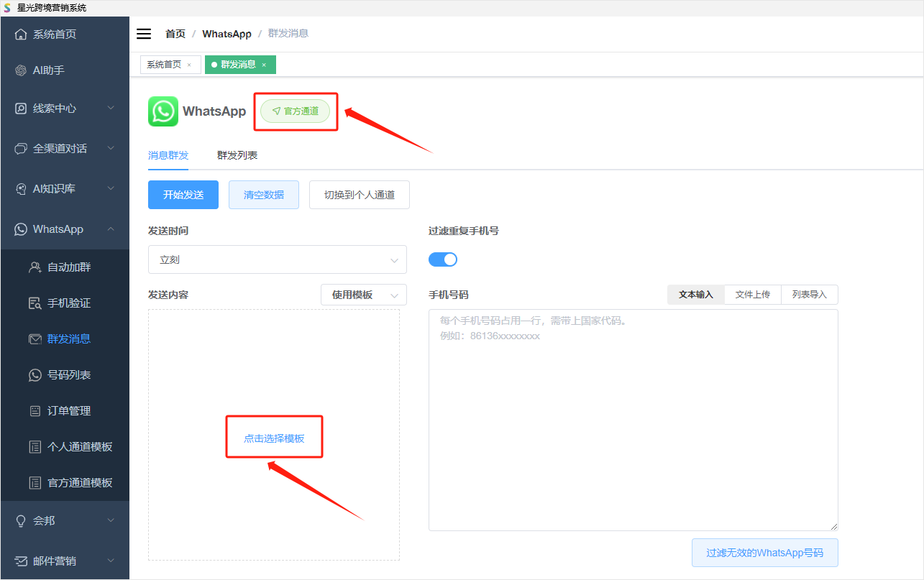Click the 官方通道 badge
This screenshot has width=924, height=580.
[295, 111]
